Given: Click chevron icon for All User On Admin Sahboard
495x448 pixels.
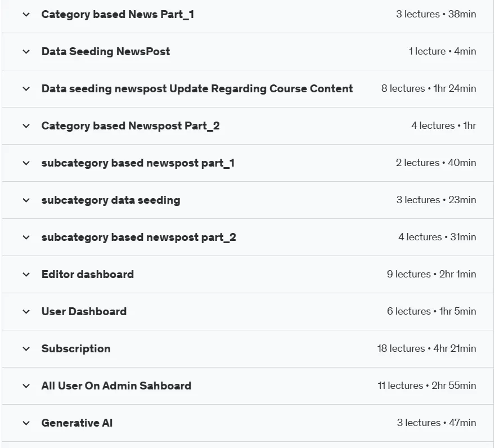Looking at the screenshot, I should (x=26, y=386).
